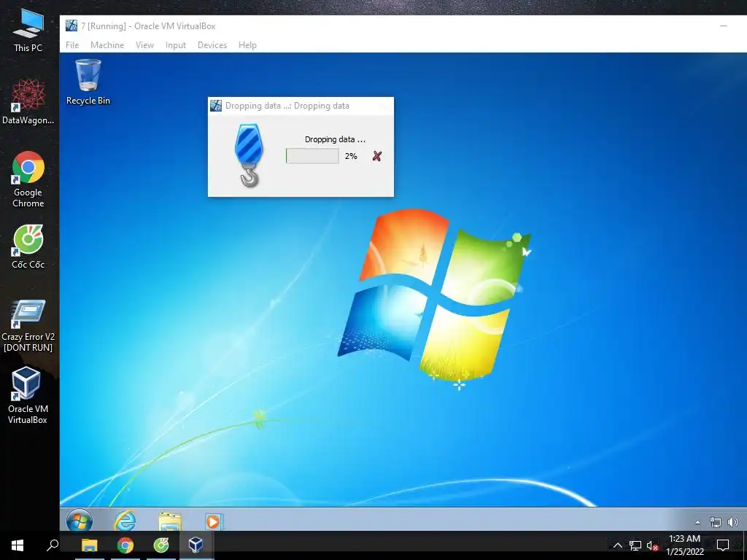Click host tray network icon
Image resolution: width=747 pixels, height=560 pixels.
635,545
